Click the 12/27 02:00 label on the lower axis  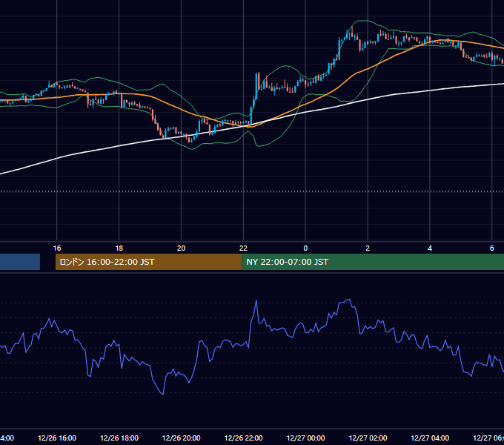[x=368, y=438]
